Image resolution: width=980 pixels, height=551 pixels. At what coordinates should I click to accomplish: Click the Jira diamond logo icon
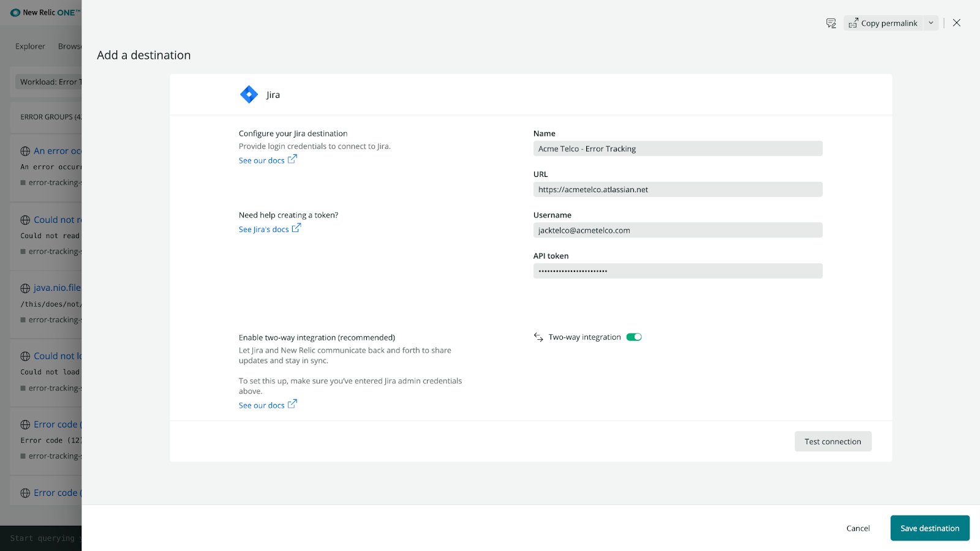coord(249,94)
